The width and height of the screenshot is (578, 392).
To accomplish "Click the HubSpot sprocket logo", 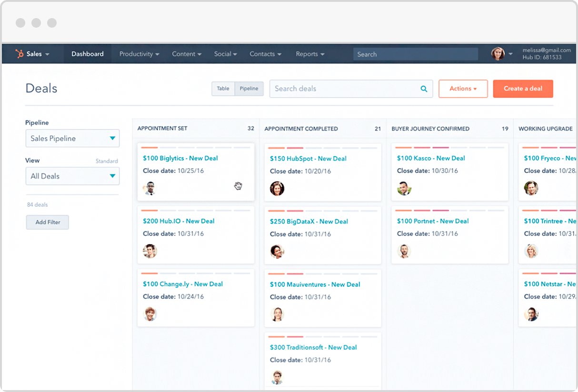I will point(19,53).
